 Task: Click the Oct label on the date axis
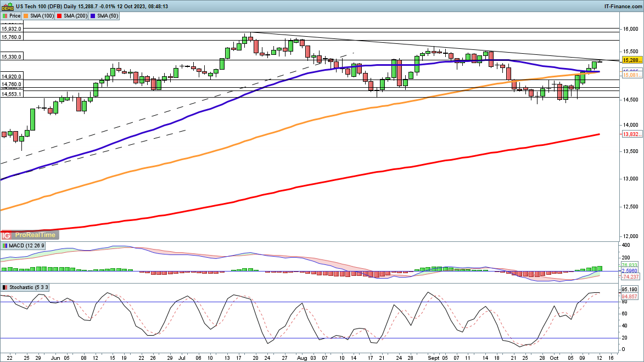555,358
